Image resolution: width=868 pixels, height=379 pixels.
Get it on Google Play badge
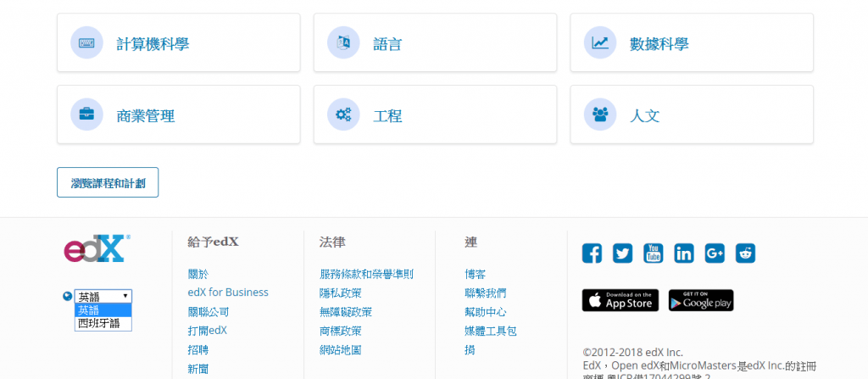(701, 300)
